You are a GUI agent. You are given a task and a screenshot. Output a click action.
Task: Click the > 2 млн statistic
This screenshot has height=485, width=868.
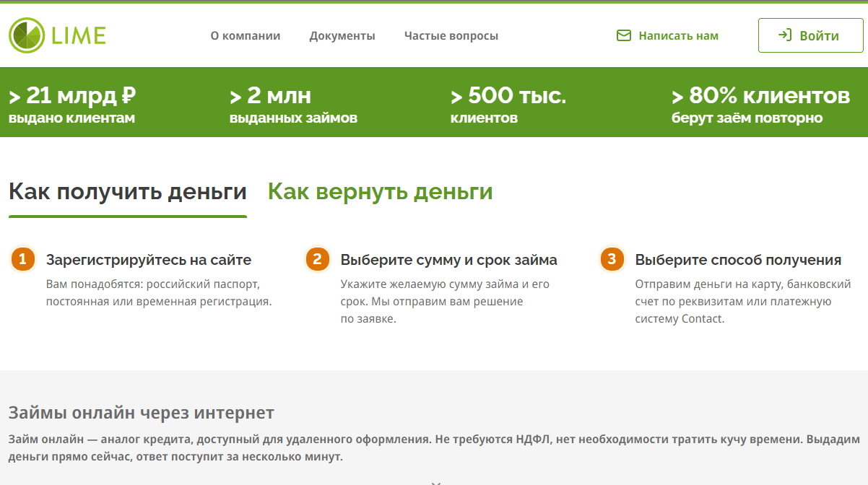pos(271,95)
